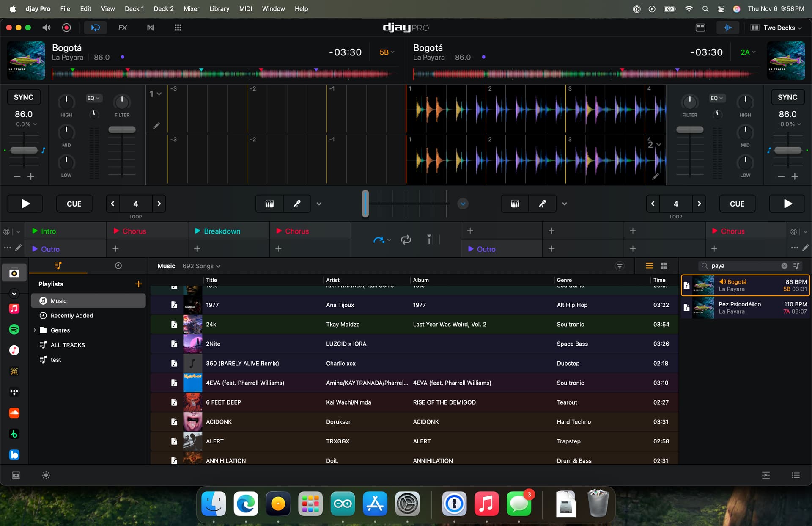This screenshot has height=526, width=812.
Task: Trigger the Breakdown cue point
Action: (222, 231)
